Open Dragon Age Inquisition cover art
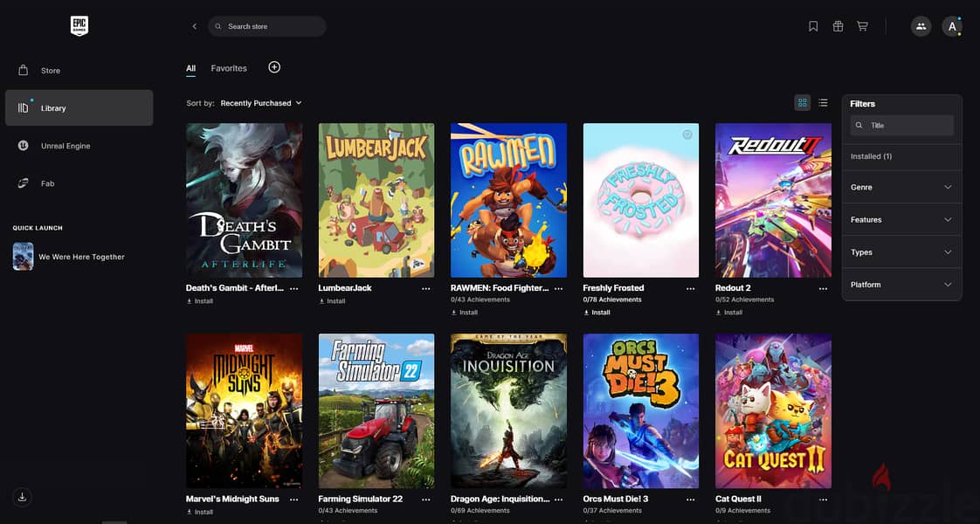 click(508, 411)
